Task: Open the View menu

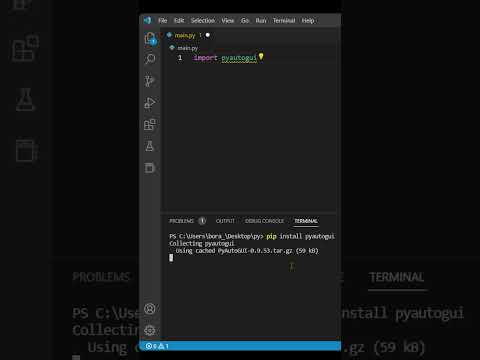Action: 228,21
